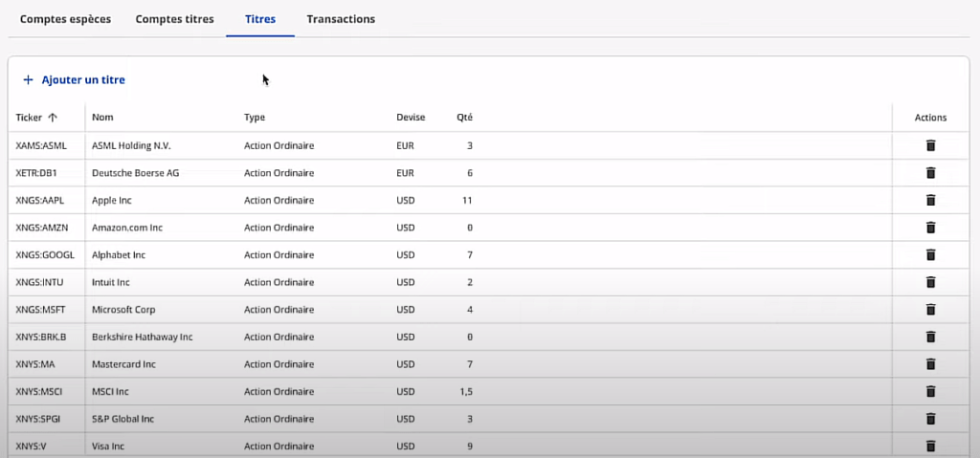Click Action Ordinaire in Microsoft Corp row
This screenshot has width=980, height=458.
[278, 309]
